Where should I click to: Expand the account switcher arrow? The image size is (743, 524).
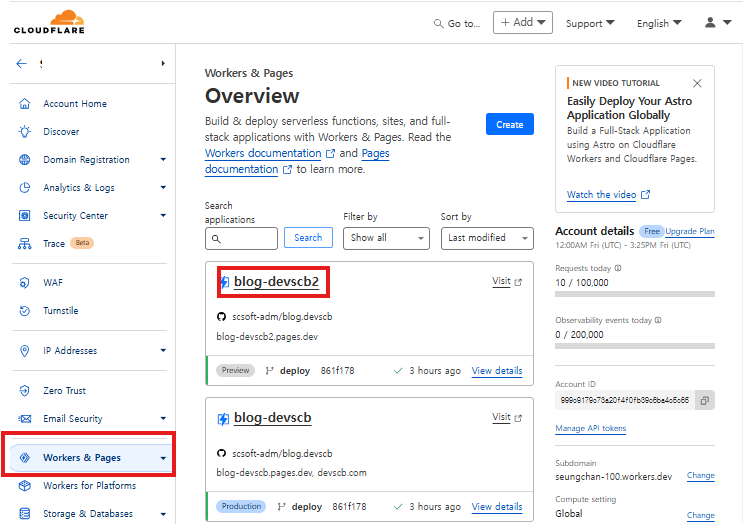tap(163, 63)
